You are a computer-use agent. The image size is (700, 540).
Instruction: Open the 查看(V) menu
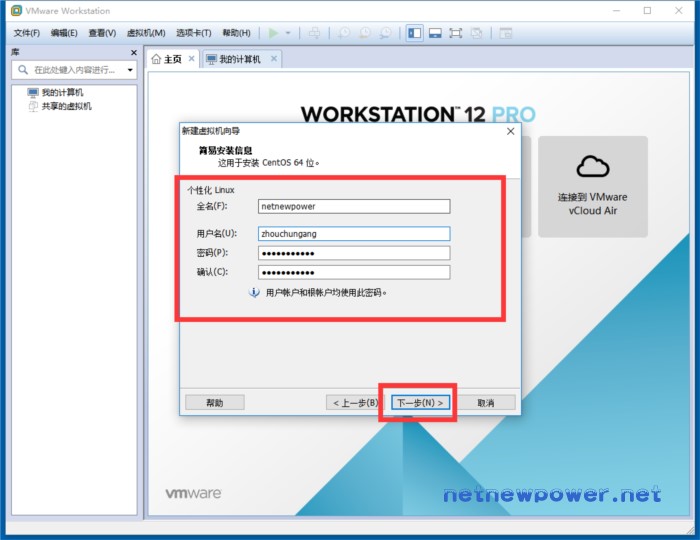[x=102, y=33]
